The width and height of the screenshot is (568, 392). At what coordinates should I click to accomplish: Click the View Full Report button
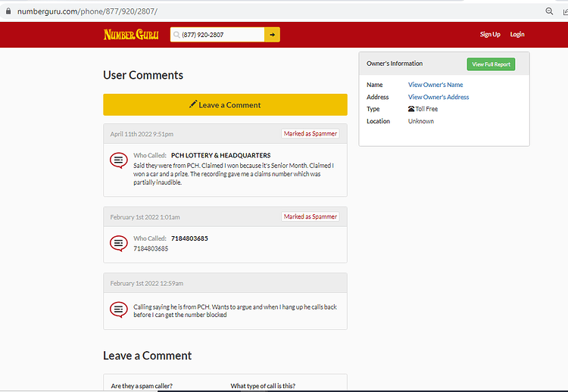[x=491, y=64]
